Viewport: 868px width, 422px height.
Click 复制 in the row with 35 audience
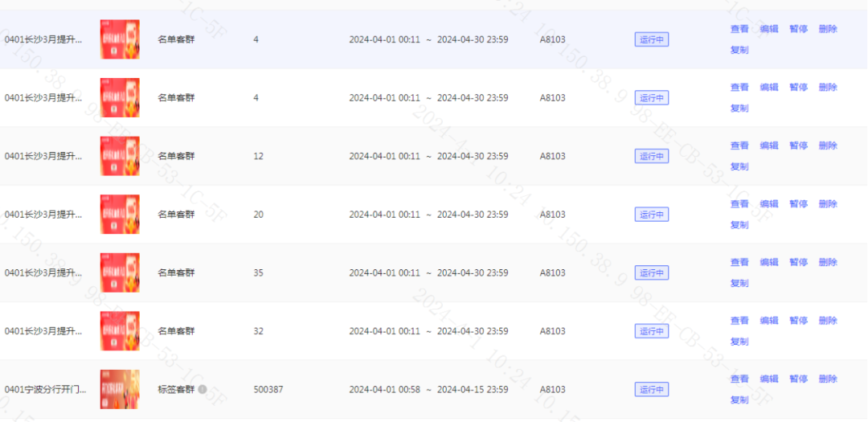point(739,283)
